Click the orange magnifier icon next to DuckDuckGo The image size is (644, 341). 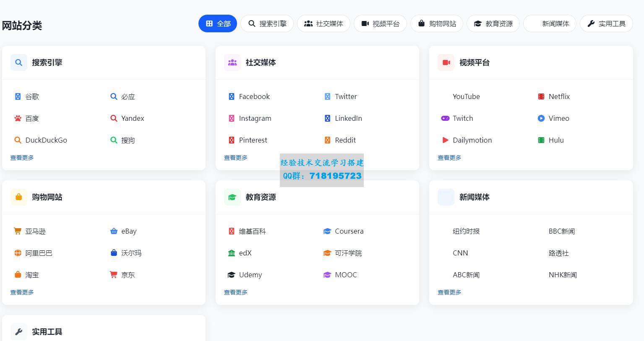[18, 140]
